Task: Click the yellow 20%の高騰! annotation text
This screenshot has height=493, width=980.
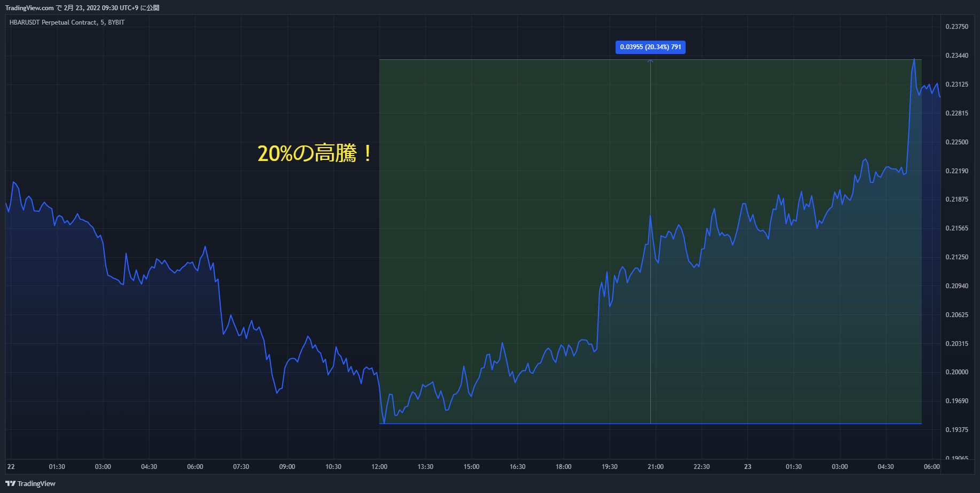Action: [315, 153]
